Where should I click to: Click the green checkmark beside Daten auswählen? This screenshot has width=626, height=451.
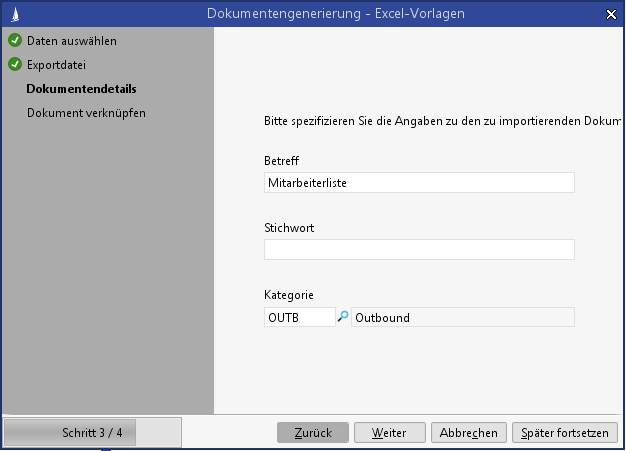pyautogui.click(x=14, y=41)
